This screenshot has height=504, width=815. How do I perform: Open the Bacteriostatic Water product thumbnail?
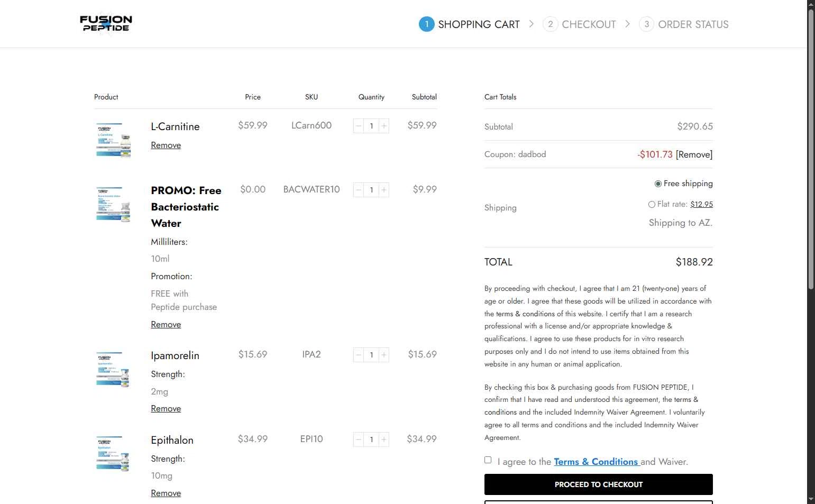click(x=113, y=204)
